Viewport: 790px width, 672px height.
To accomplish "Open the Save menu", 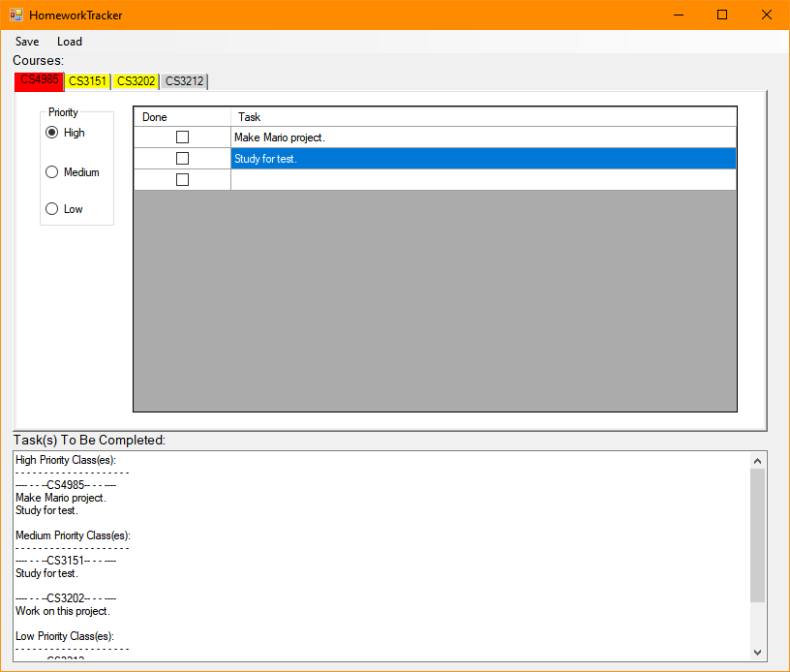I will pos(27,42).
